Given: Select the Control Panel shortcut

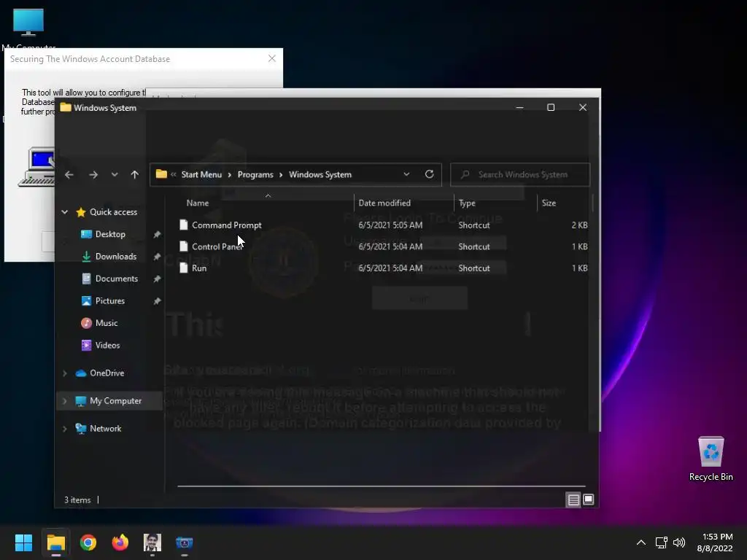Looking at the screenshot, I should (x=217, y=246).
